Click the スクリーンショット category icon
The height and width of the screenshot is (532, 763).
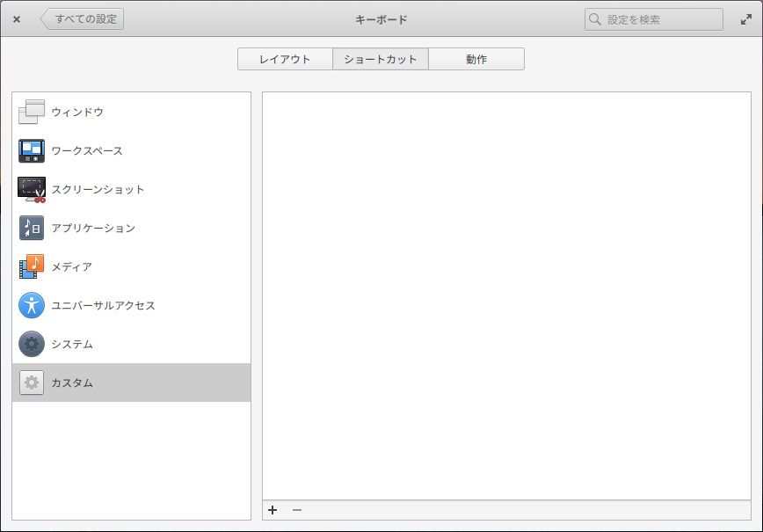tap(32, 190)
